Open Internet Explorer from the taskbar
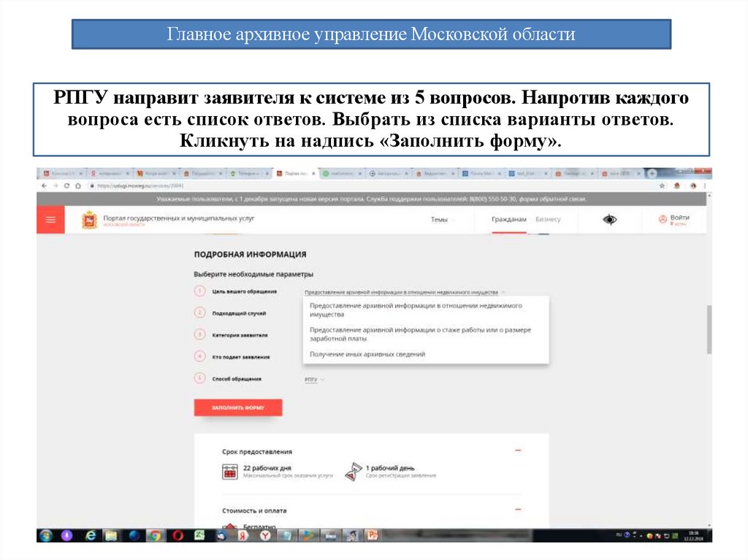748x560 pixels. [x=90, y=536]
